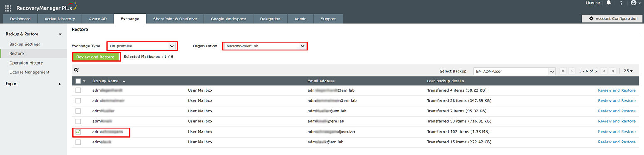Sort by the Display Name arrow
Screen dimensions: 644x155
pos(124,81)
